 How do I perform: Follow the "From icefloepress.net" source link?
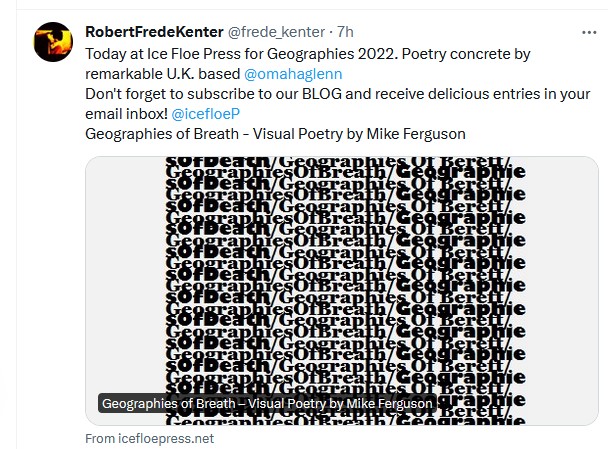[150, 438]
